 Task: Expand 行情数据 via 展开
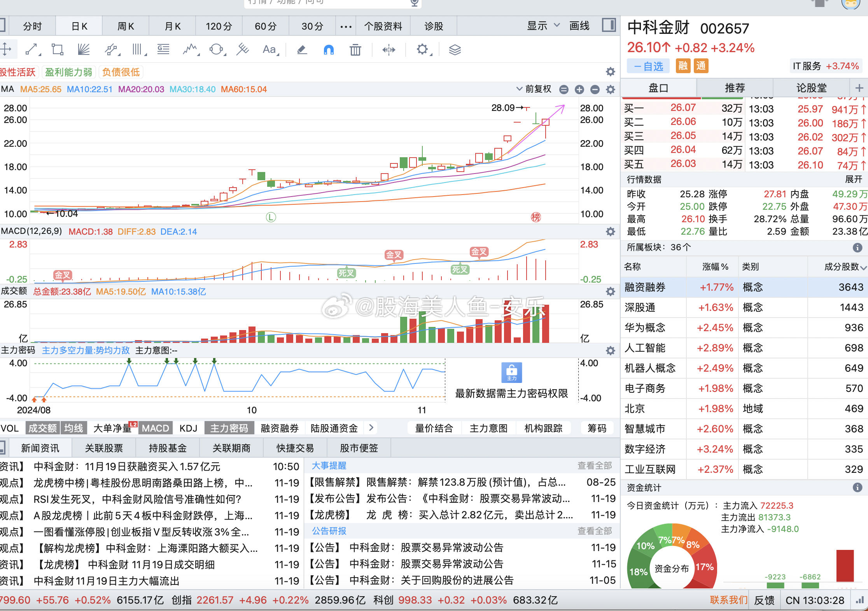pyautogui.click(x=854, y=179)
